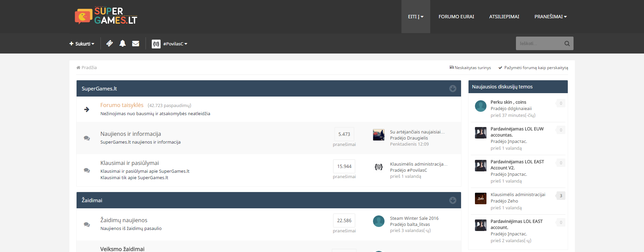Click checkmark Pažymėti forumą kaip perskaitytą
The image size is (644, 252).
533,68
